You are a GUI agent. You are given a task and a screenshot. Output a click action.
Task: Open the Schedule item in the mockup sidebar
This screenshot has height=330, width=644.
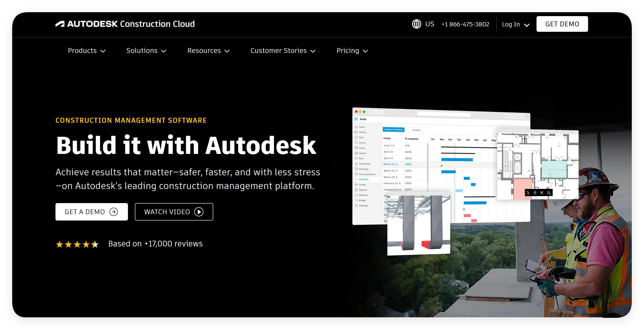pyautogui.click(x=364, y=179)
